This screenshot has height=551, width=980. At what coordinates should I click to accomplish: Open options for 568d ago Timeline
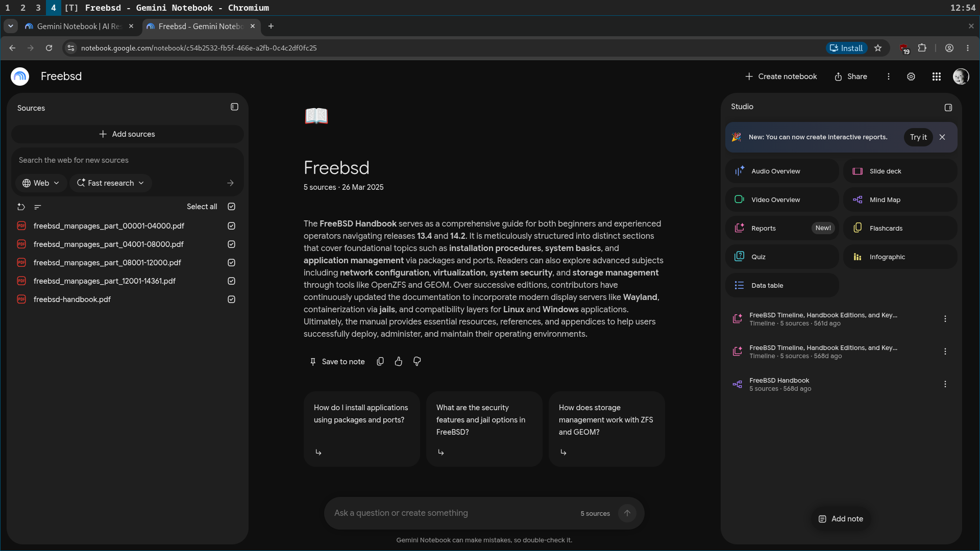click(945, 352)
